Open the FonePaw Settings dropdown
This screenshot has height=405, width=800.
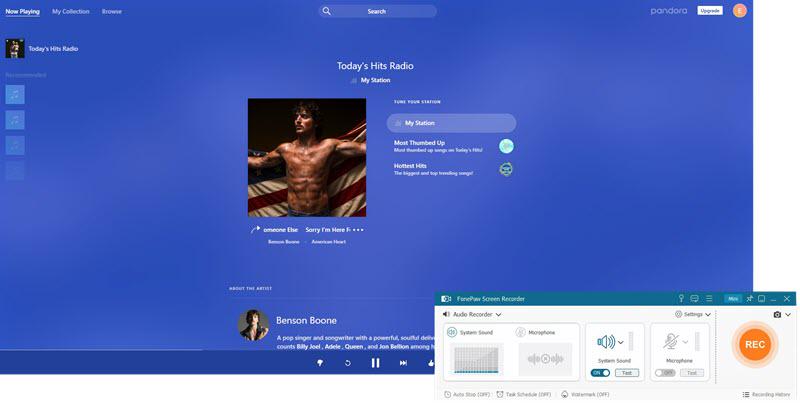pyautogui.click(x=693, y=315)
